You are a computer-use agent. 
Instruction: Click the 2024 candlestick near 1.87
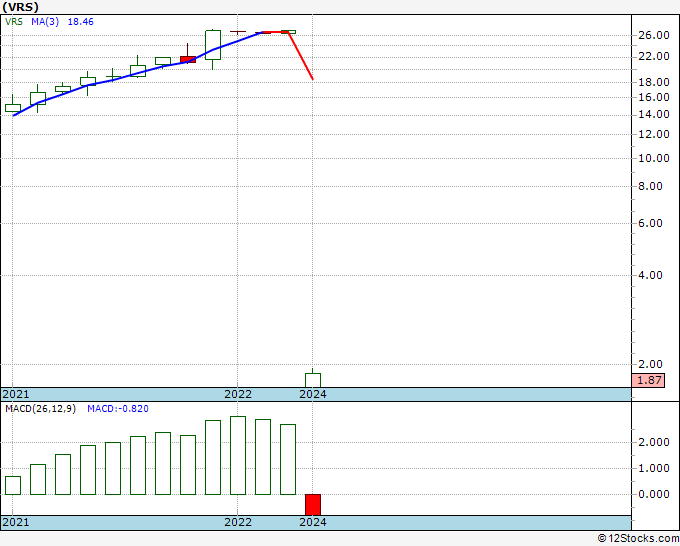coord(313,380)
